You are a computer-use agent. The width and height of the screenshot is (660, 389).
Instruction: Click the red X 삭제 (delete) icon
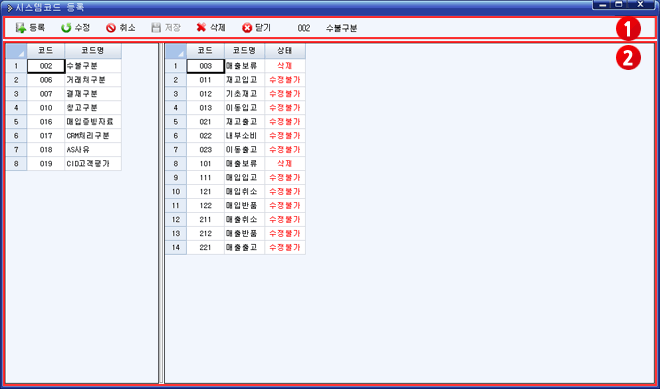(x=201, y=28)
